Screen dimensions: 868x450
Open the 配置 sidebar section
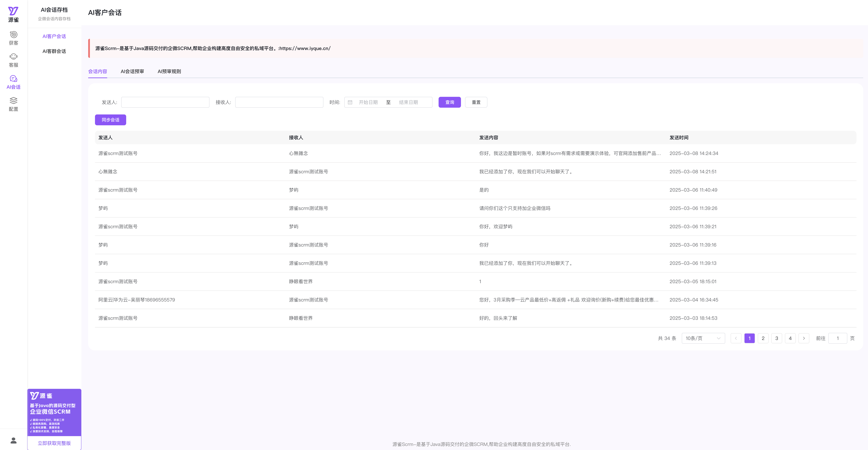click(13, 104)
